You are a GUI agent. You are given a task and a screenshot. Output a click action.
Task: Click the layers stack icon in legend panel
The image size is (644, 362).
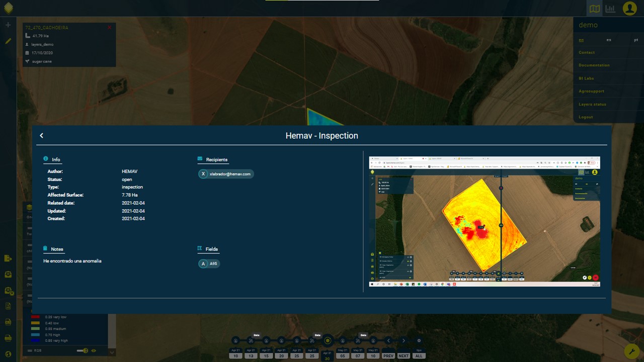click(30, 207)
